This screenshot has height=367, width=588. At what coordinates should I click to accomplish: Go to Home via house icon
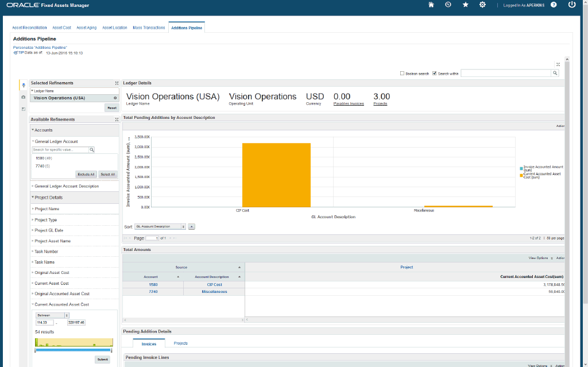pos(431,5)
